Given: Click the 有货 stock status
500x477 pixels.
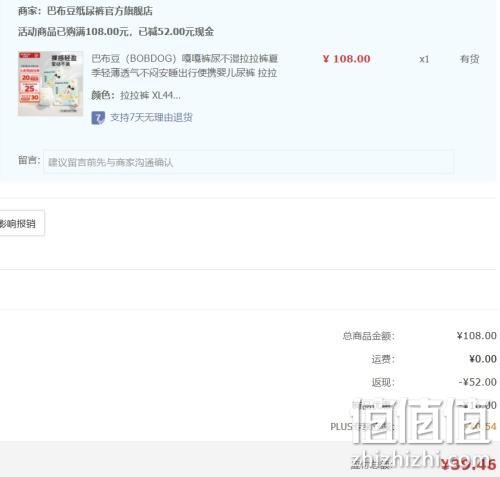Looking at the screenshot, I should tap(470, 59).
